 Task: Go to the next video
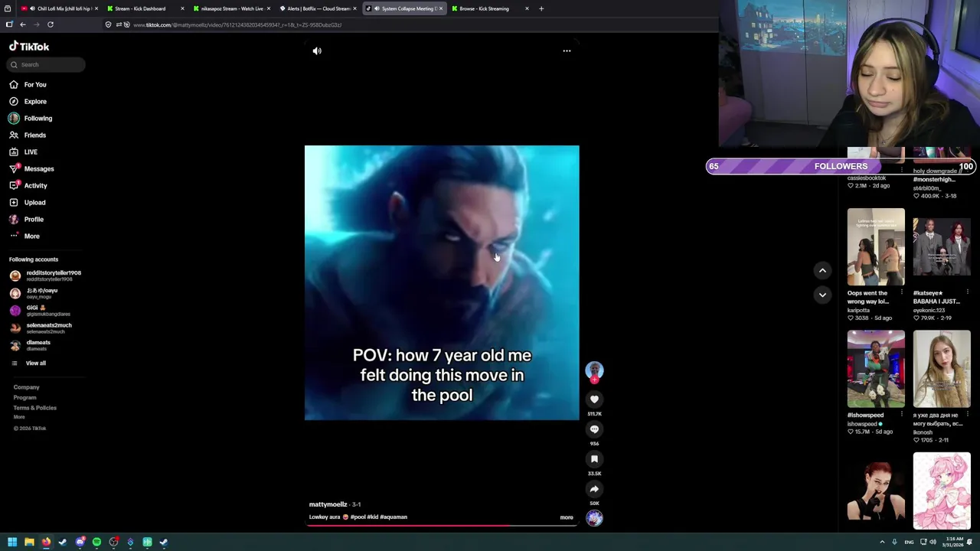[x=822, y=295]
